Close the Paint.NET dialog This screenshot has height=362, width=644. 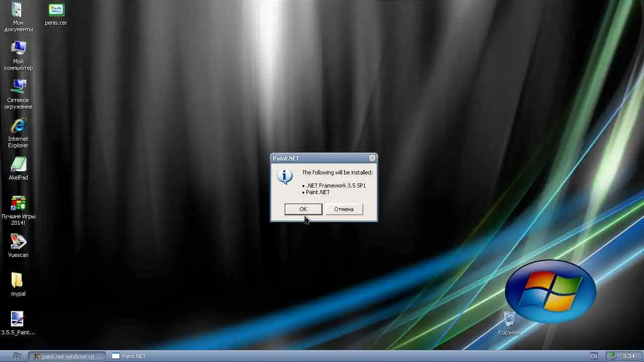click(372, 158)
